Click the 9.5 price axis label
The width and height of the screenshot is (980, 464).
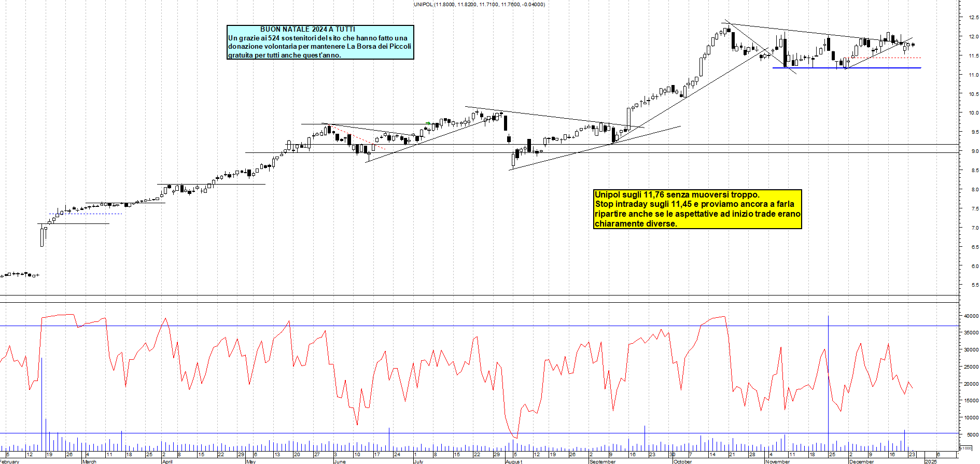click(x=975, y=132)
